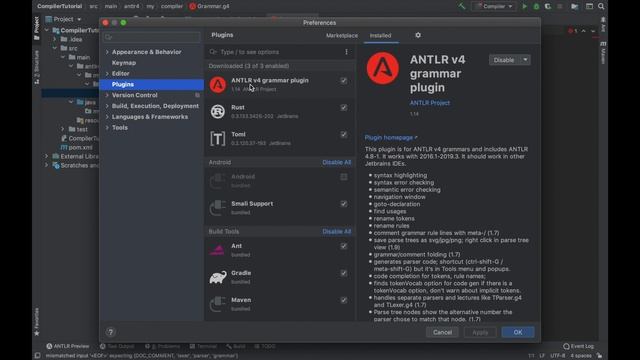This screenshot has width=640, height=360.
Task: Click the Disable plugin button
Action: click(504, 60)
